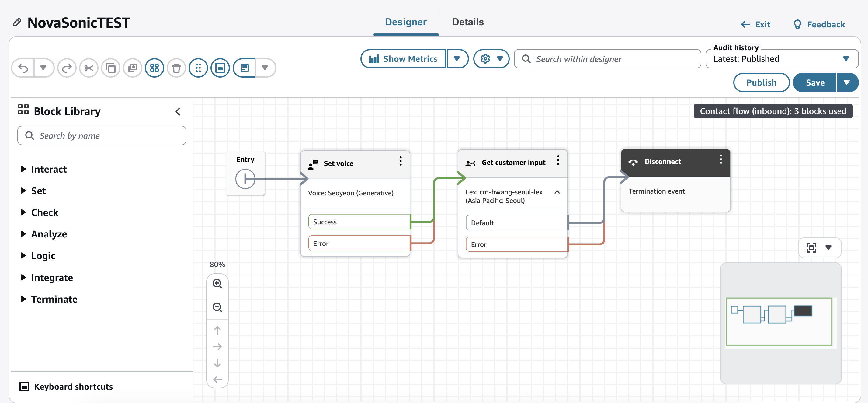Viewport: 868px width, 403px height.
Task: Toggle the snap-to-grid dots icon
Action: coord(198,68)
